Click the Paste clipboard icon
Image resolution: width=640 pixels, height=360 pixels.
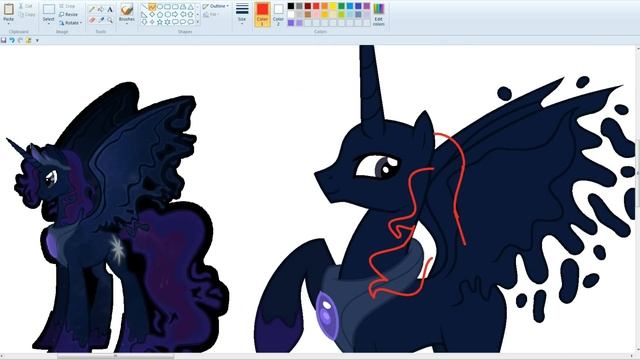pos(9,9)
